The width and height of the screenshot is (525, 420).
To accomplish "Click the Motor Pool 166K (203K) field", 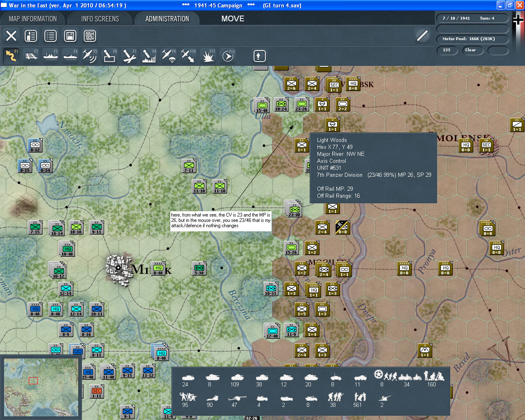I will click(x=472, y=39).
